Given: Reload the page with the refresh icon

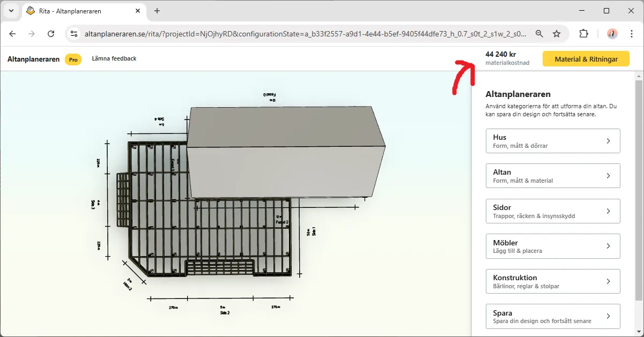Looking at the screenshot, I should (x=51, y=34).
